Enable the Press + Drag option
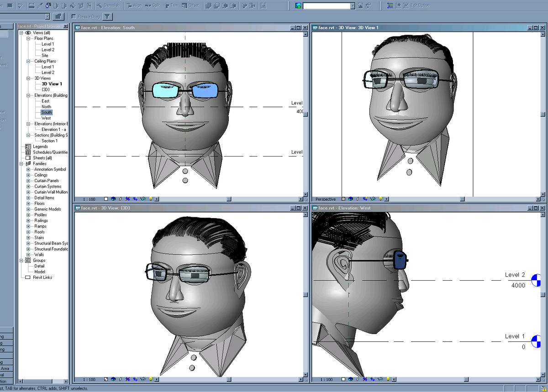Image resolution: width=548 pixels, height=392 pixels. (x=74, y=16)
